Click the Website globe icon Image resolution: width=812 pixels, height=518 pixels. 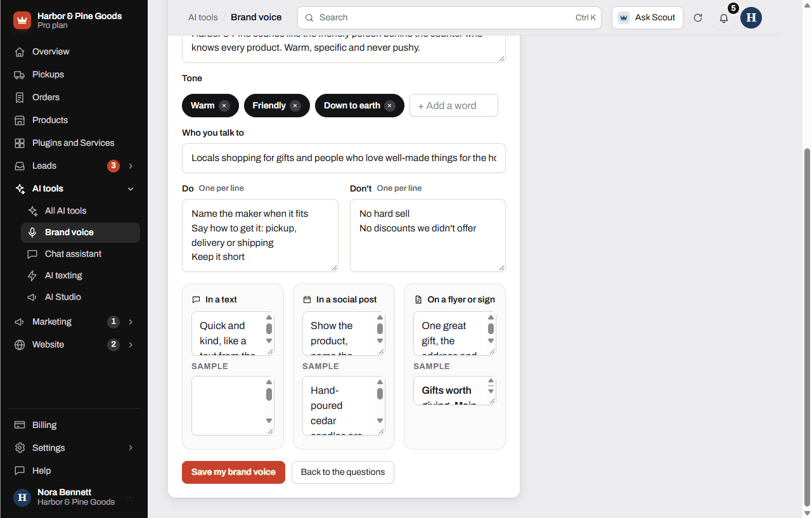20,345
